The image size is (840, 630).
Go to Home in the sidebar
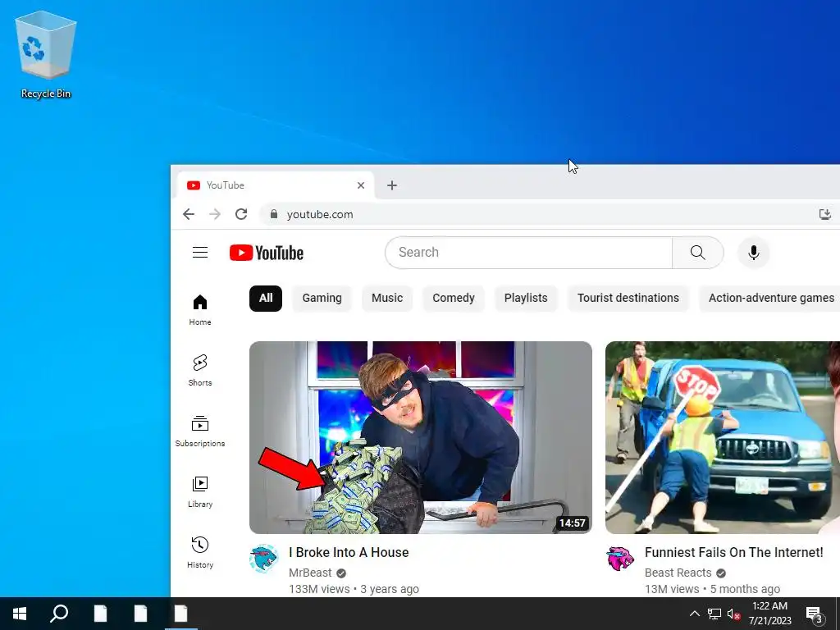[200, 310]
